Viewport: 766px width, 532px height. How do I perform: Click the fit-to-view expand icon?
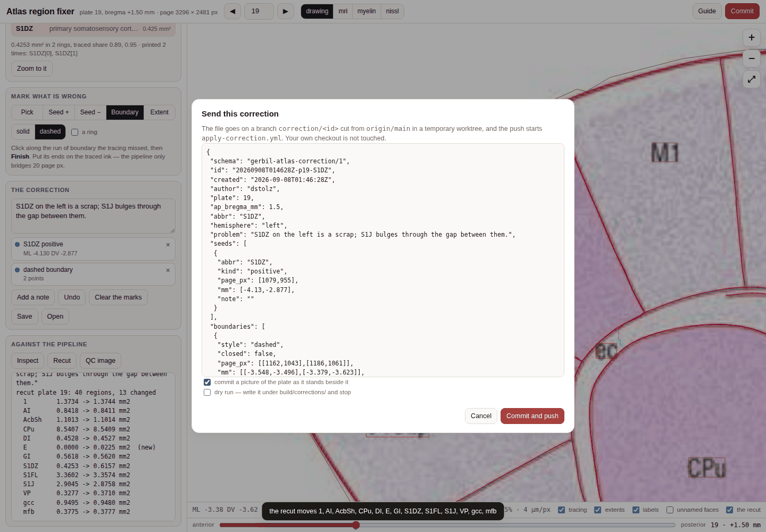tap(751, 79)
